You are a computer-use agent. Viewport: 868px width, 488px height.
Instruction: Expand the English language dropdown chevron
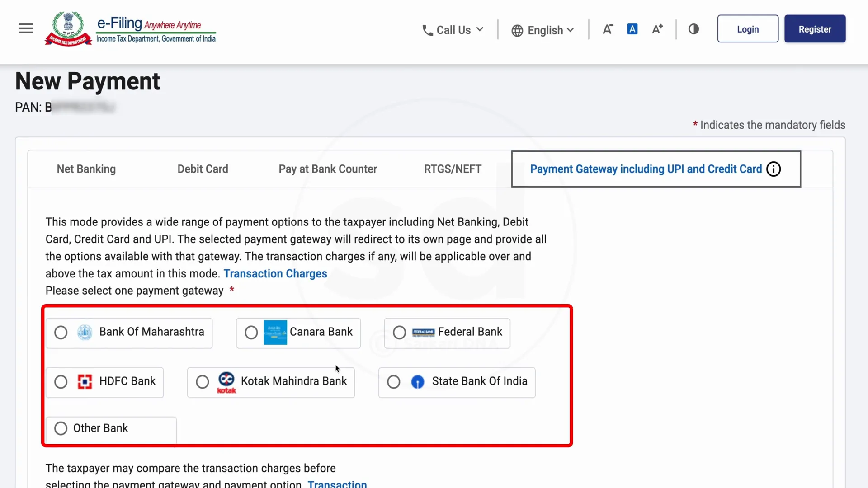click(571, 30)
